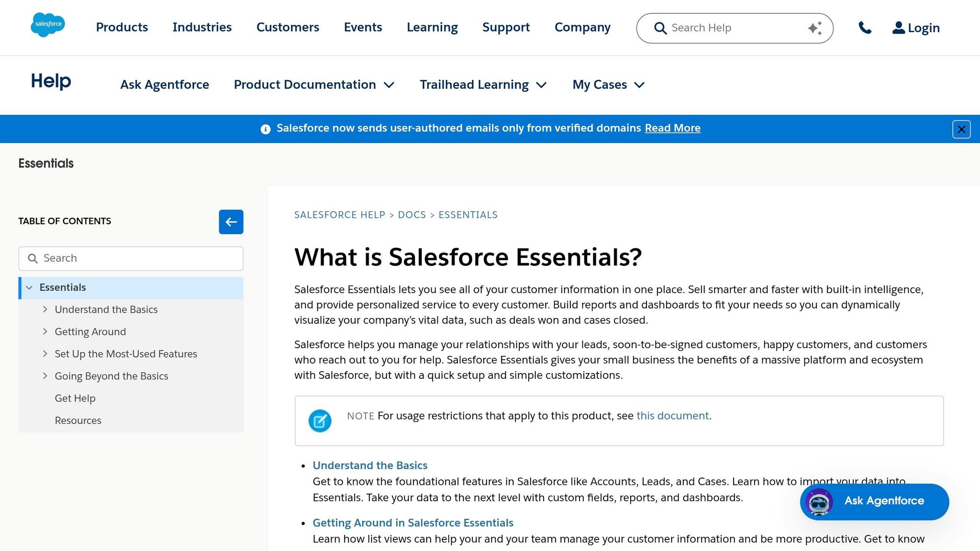
Task: Click the phone contact icon
Action: [865, 28]
